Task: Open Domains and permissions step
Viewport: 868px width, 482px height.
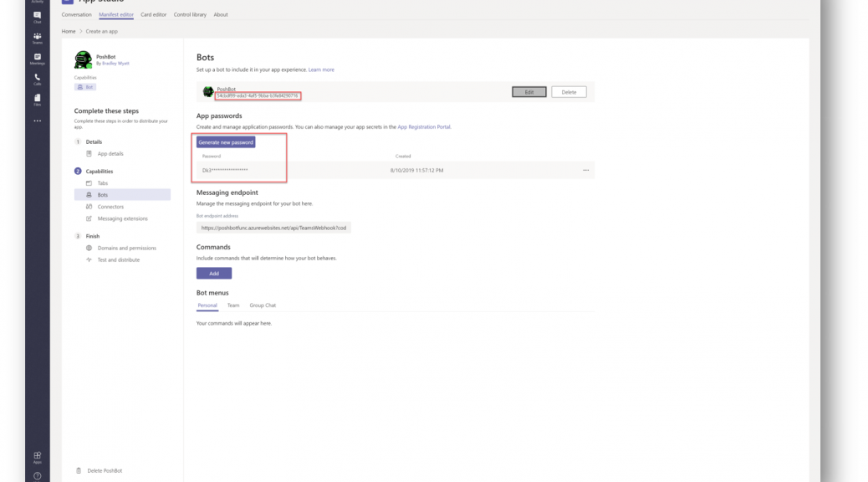Action: tap(127, 248)
